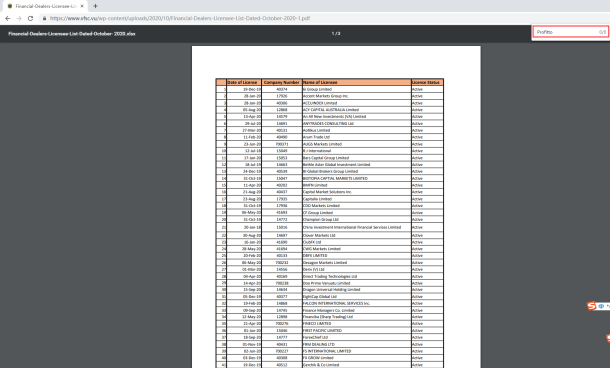Click the PDF page number indicator

[336, 33]
